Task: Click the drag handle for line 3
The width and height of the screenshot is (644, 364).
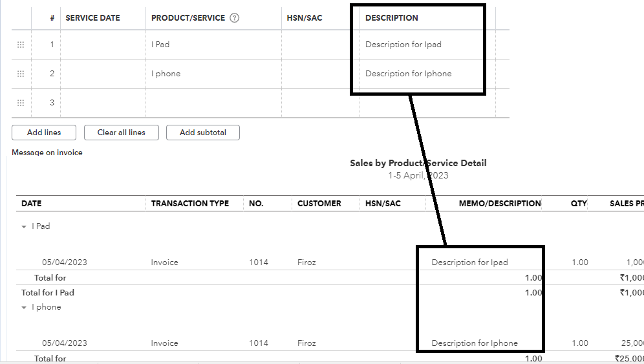Action: 21,103
